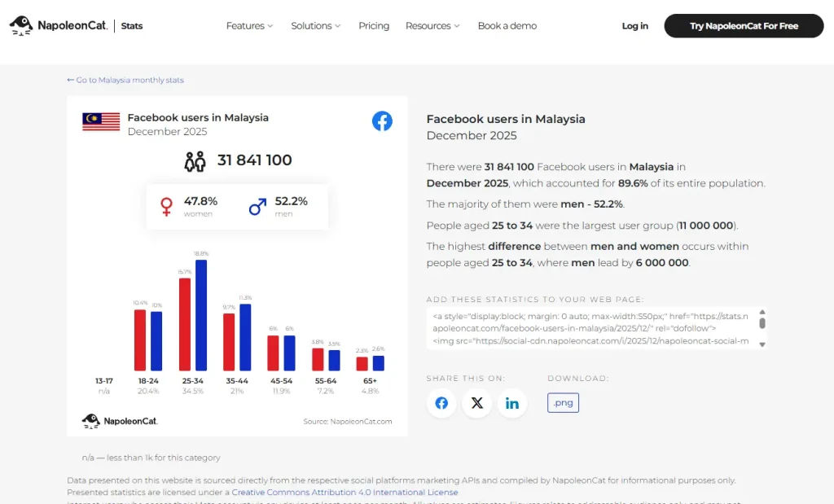Click the Malaysia flag on the chart
This screenshot has width=834, height=504.
(x=101, y=121)
